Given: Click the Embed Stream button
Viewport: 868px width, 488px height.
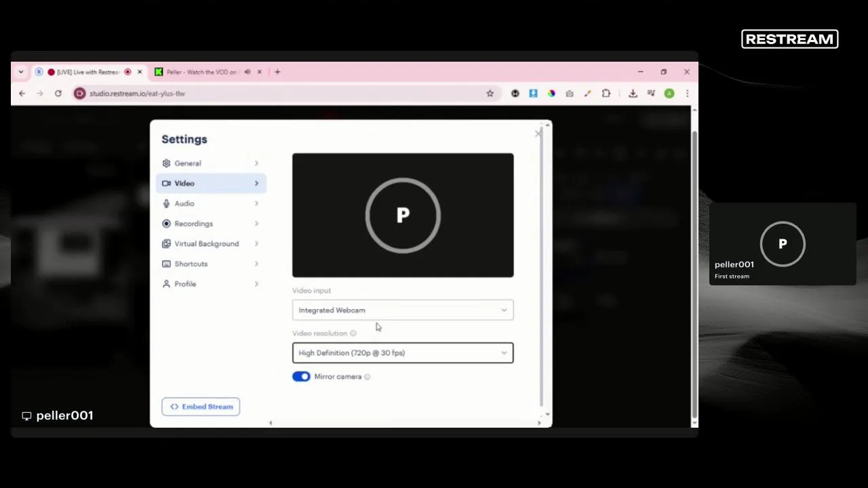Looking at the screenshot, I should click(201, 407).
